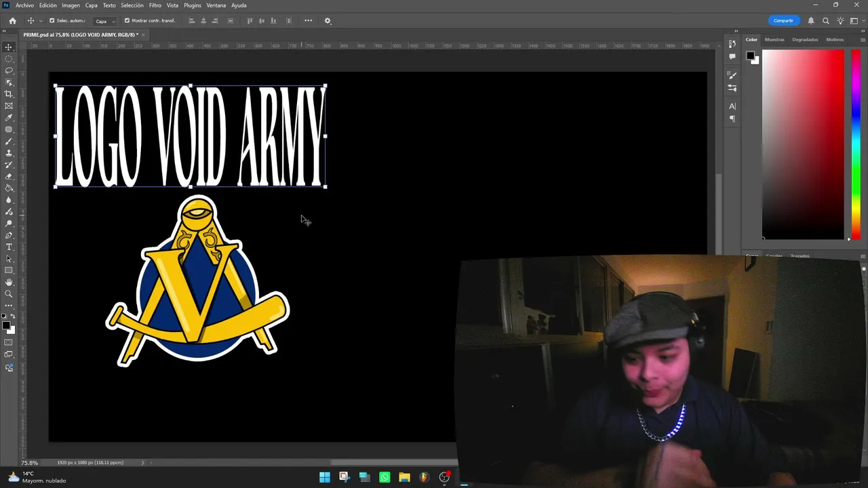Open the Move tool preset picker arrow
Image resolution: width=868 pixels, height=488 pixels.
[x=40, y=21]
